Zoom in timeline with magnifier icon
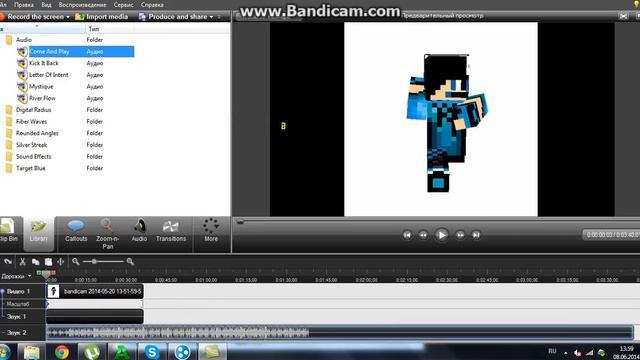This screenshot has height=360, width=640. pyautogui.click(x=130, y=262)
